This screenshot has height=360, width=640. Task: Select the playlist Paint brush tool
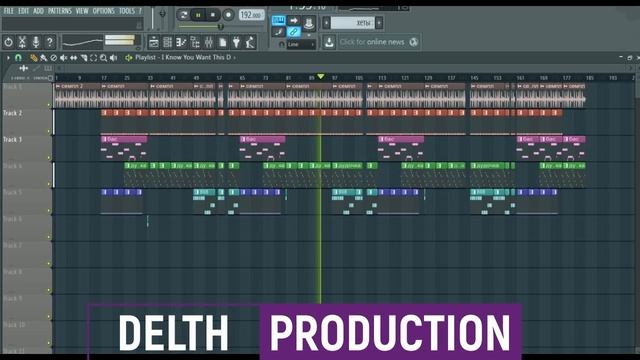(x=44, y=58)
